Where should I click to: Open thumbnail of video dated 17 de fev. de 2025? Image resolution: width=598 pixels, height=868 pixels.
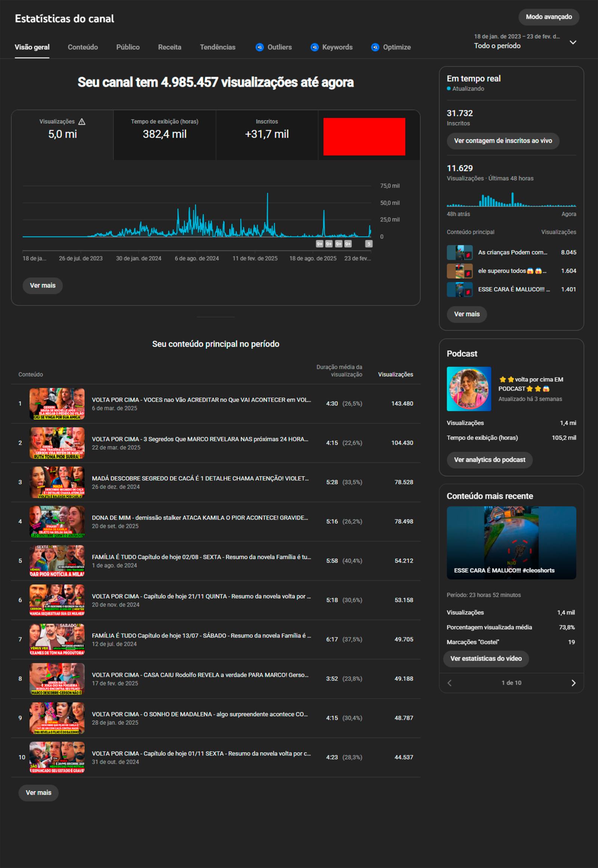point(57,679)
